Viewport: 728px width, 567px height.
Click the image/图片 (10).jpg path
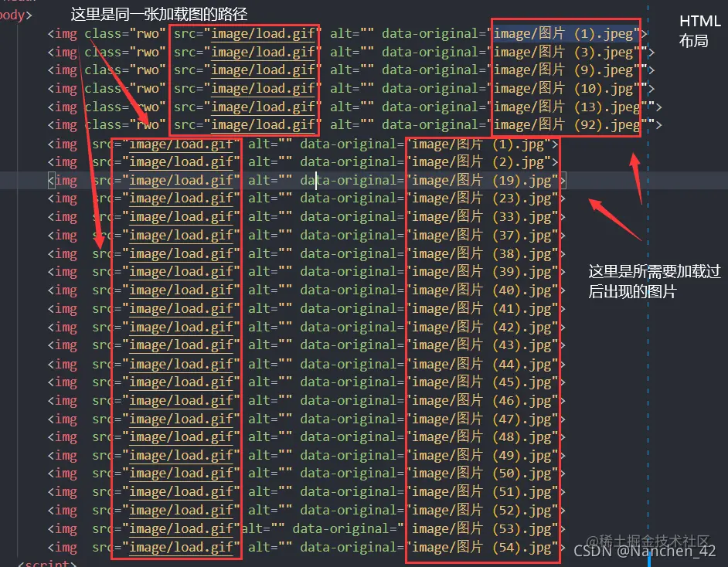point(563,88)
